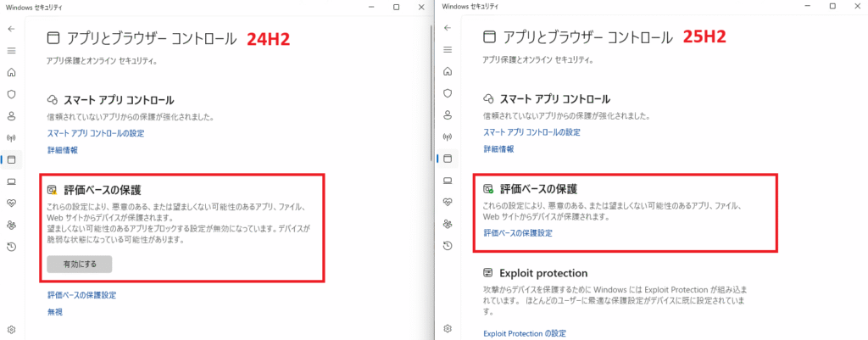Select Firewall & network icon in 24H2 sidebar
Screen dimensions: 868x340
11,137
